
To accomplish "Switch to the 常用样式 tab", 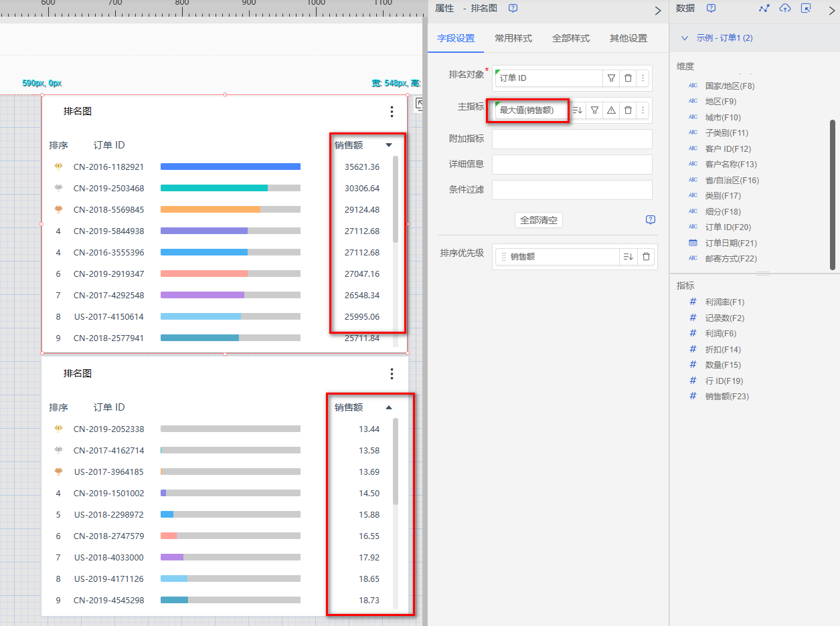I will tap(513, 38).
